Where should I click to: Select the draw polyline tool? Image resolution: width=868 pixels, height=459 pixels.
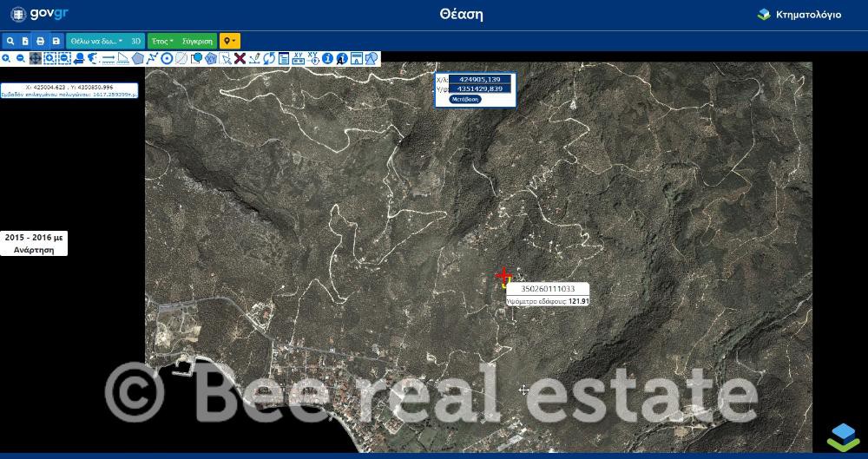[152, 59]
